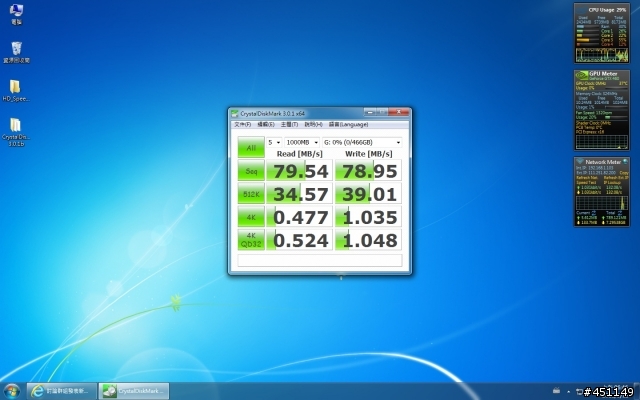The height and width of the screenshot is (400, 640).
Task: Click the 4K read result 0.477
Action: point(300,217)
